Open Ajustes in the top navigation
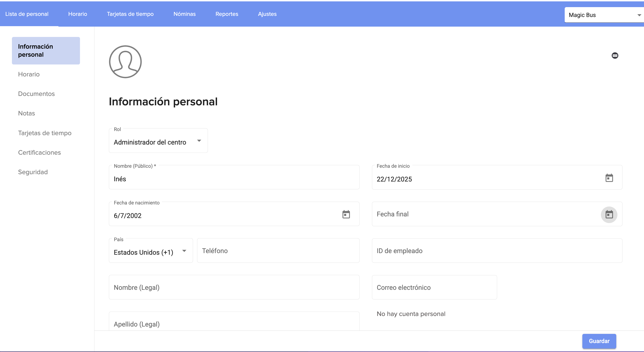Image resolution: width=644 pixels, height=352 pixels. click(267, 14)
